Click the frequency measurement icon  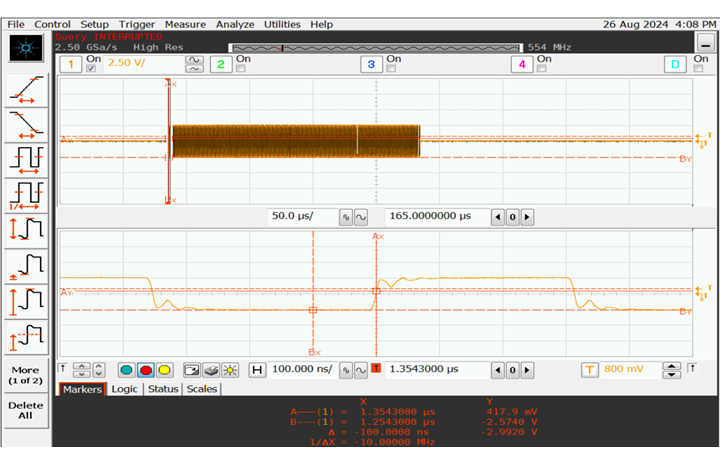point(27,196)
